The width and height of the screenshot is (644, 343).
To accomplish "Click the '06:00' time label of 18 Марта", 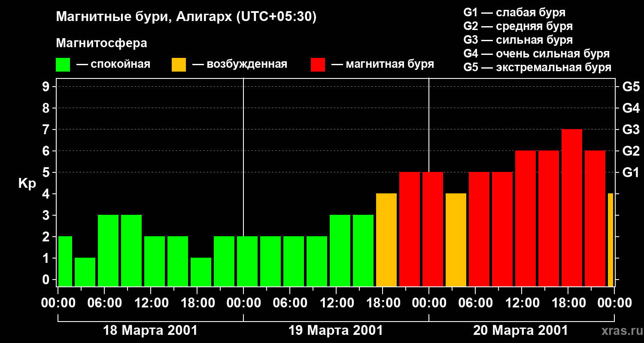I will point(104,303).
